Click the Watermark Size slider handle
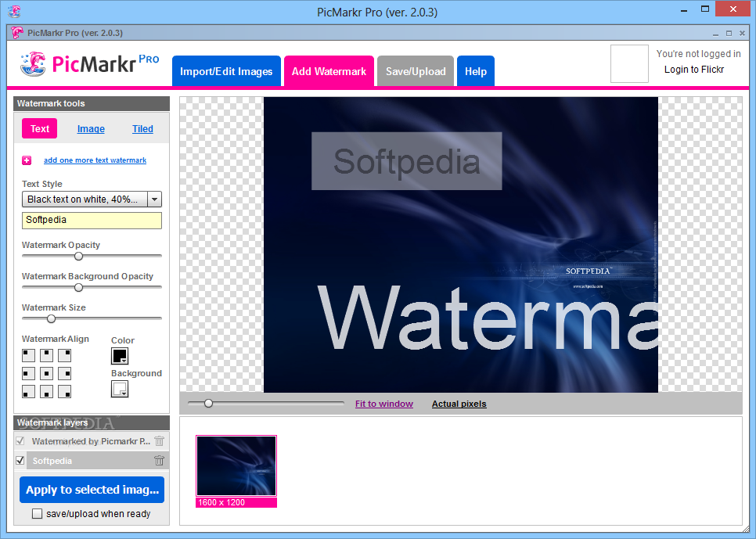Viewport: 756px width, 539px height. point(51,318)
